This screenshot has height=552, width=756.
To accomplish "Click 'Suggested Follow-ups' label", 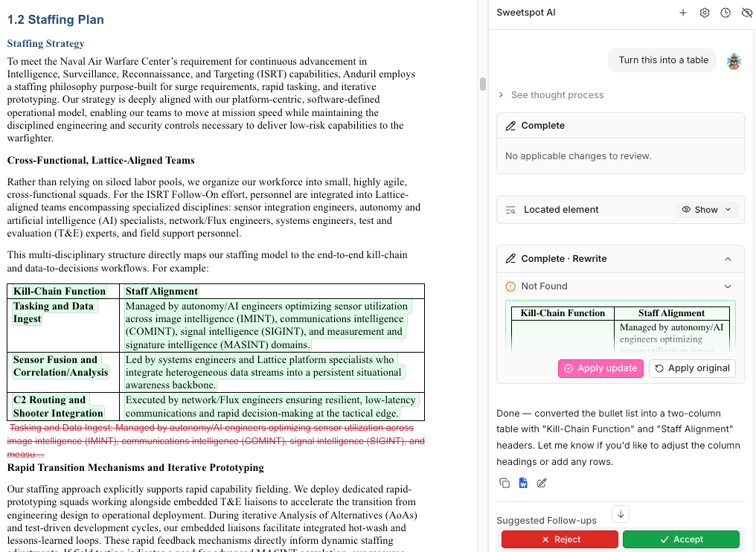I will [546, 521].
